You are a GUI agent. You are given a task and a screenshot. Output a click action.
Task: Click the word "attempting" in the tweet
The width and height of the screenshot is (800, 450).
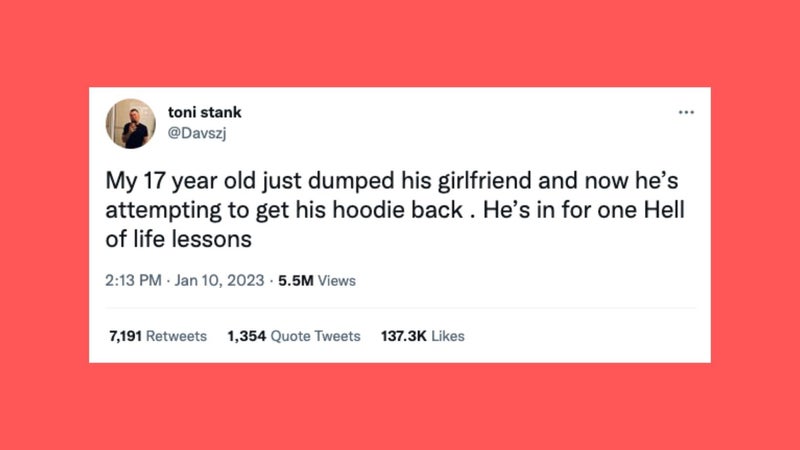click(x=163, y=211)
